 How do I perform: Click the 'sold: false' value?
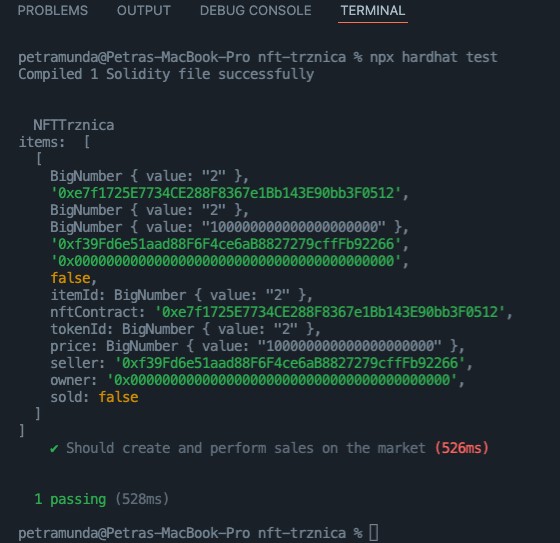click(94, 397)
